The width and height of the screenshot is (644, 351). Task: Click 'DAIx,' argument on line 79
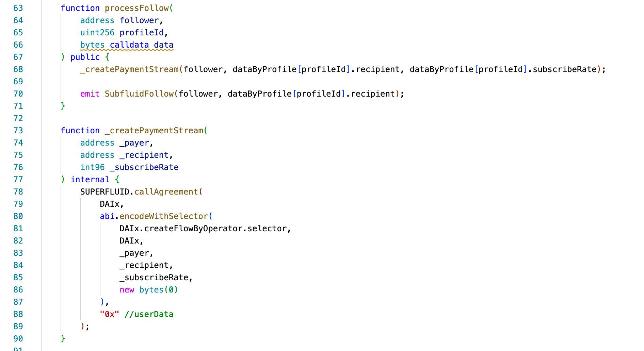[x=112, y=204]
